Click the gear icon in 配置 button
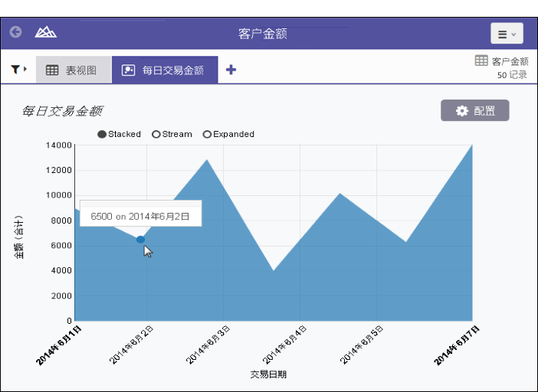This screenshot has width=538, height=392. pyautogui.click(x=461, y=111)
